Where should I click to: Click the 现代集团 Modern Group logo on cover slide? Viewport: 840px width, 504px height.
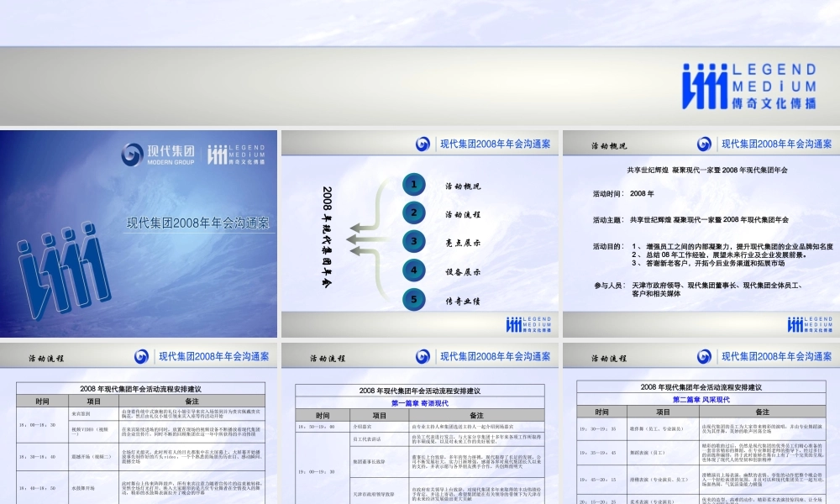158,155
